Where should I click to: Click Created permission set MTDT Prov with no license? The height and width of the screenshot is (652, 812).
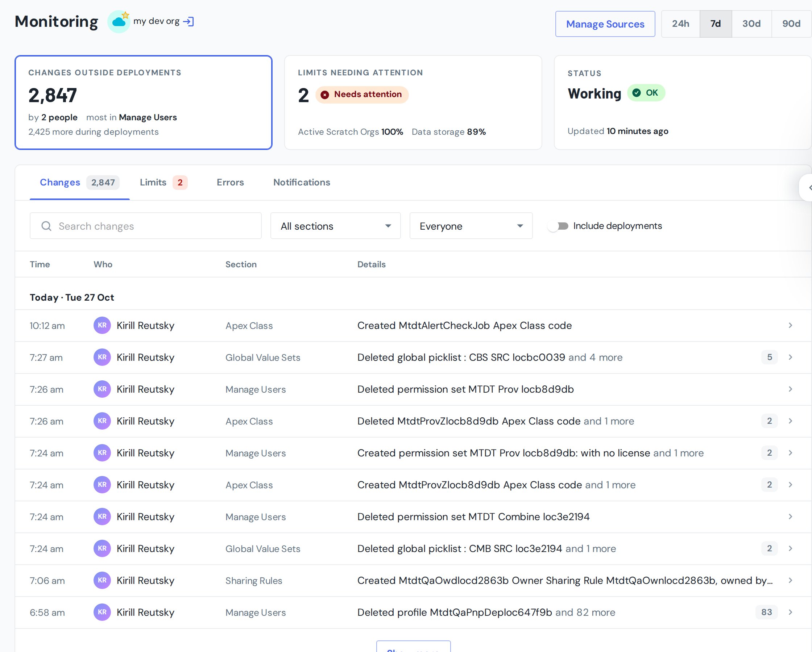504,453
